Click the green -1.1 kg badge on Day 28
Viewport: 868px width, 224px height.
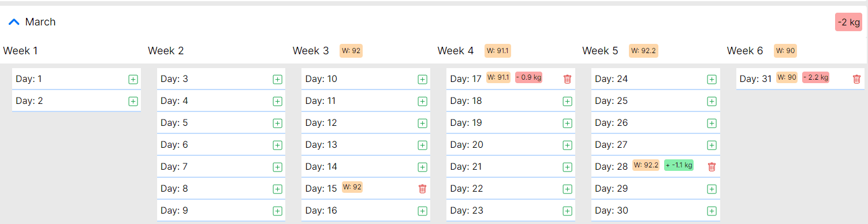(679, 165)
